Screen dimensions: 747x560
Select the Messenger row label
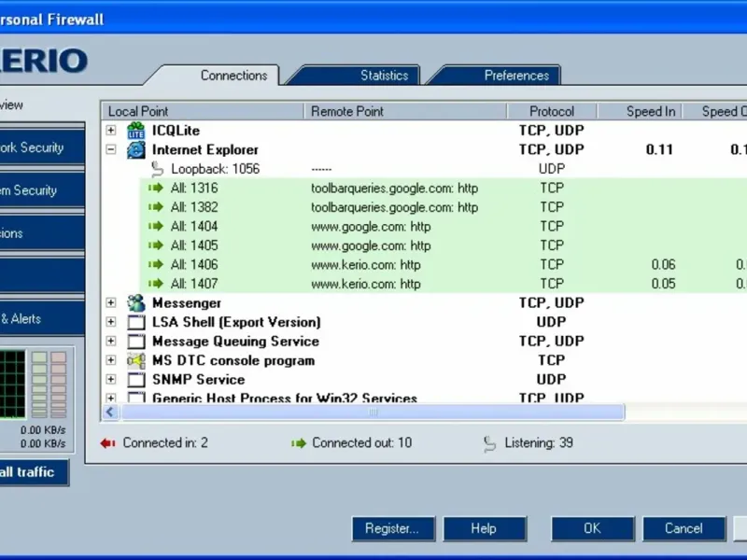[x=186, y=302]
